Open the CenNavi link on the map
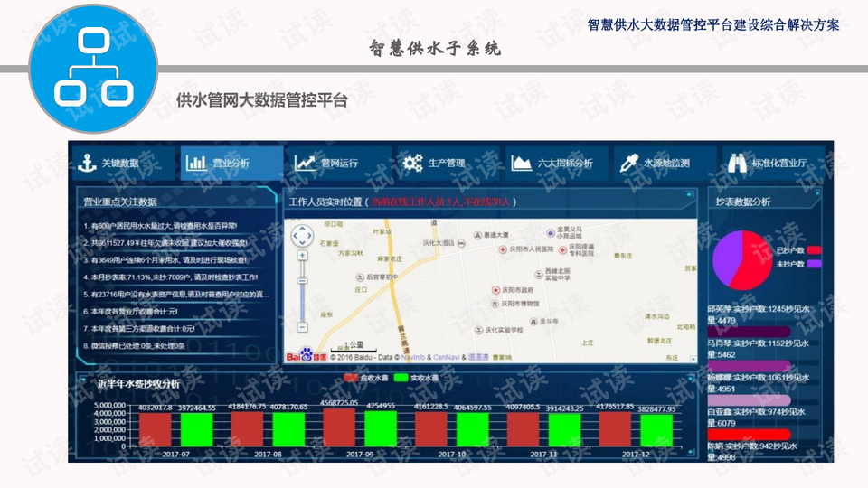 (447, 358)
